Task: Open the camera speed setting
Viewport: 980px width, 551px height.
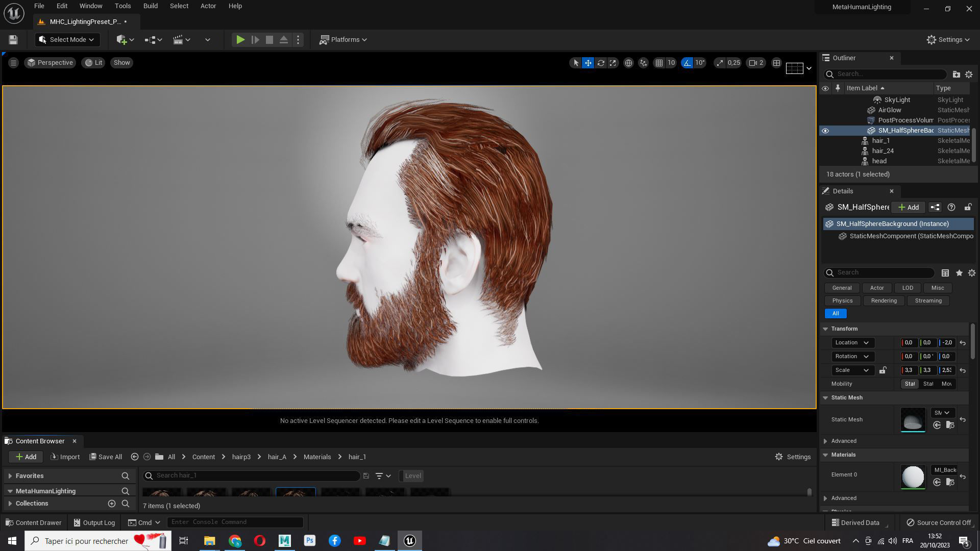Action: coord(756,63)
